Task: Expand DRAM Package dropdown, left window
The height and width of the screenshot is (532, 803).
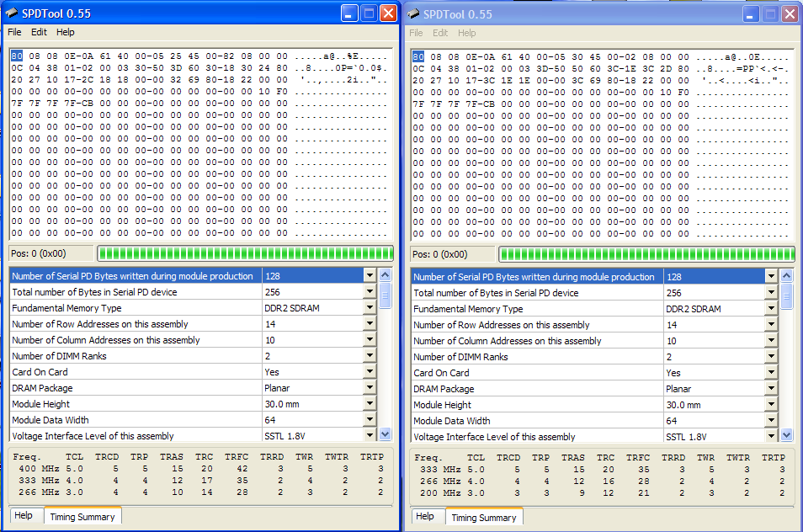Action: [x=370, y=387]
